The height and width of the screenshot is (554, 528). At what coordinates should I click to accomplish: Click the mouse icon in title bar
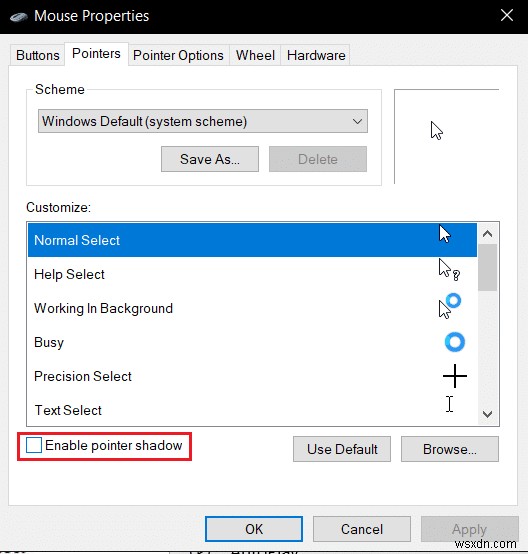(19, 17)
